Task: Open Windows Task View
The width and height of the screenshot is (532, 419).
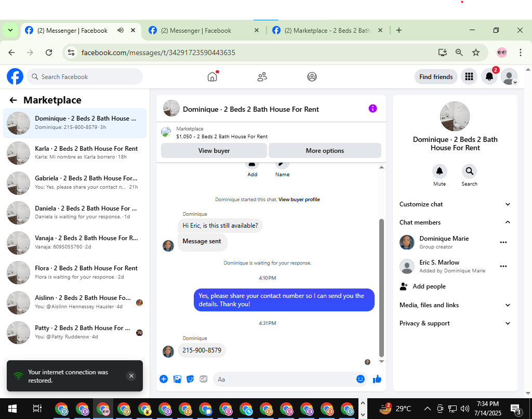Action: coord(37,409)
